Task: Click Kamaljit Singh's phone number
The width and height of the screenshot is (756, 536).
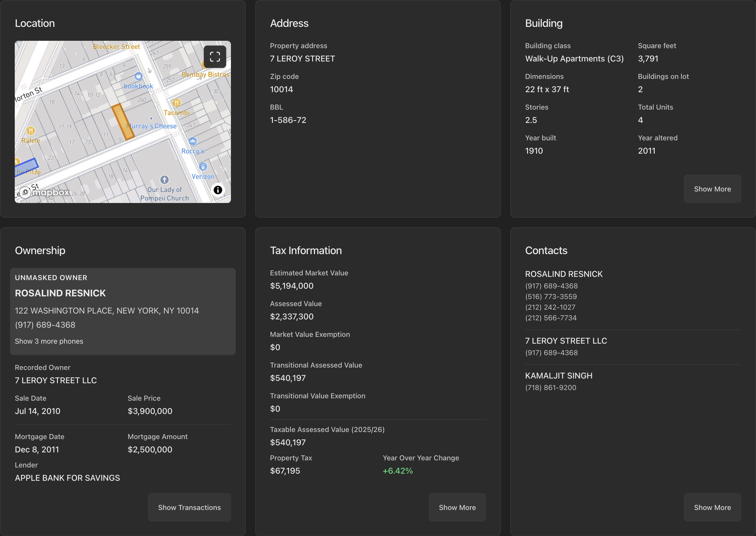Action: pyautogui.click(x=550, y=388)
